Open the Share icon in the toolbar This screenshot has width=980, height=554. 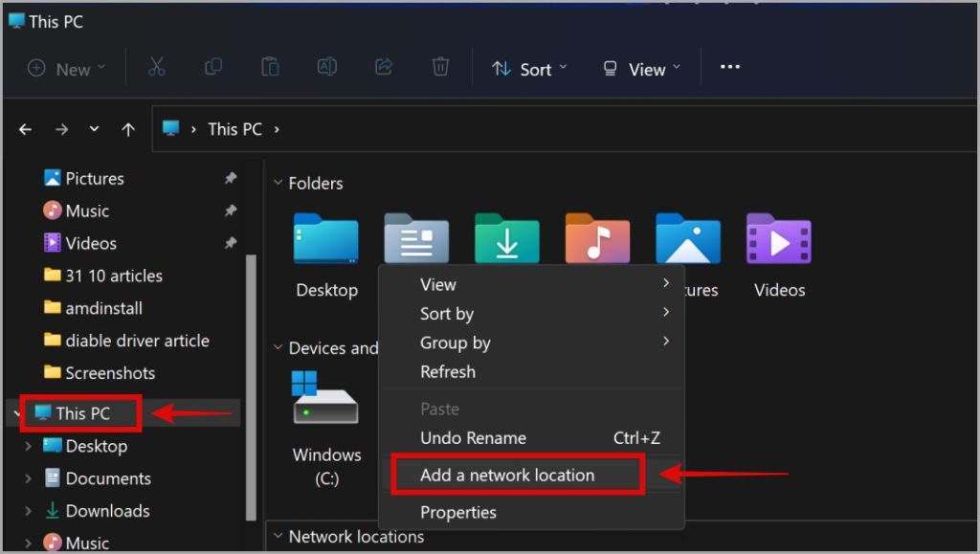pos(383,67)
